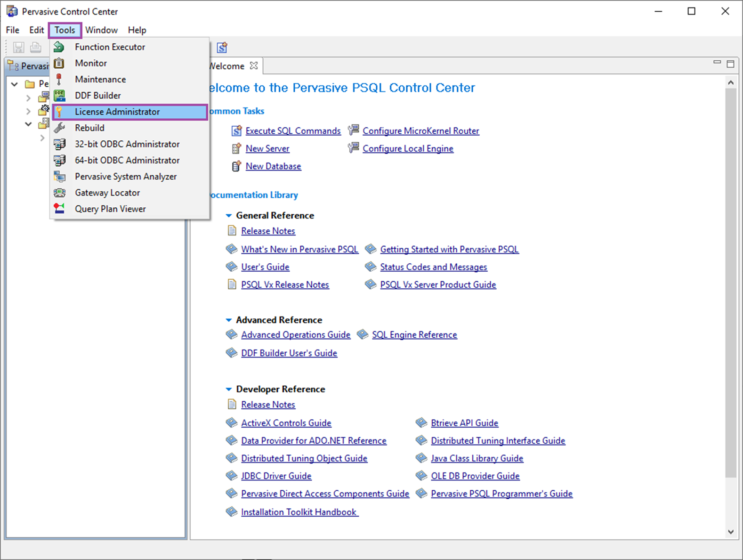Open the OLE DB Provider Guide link
Viewport: 743px width, 560px height.
pyautogui.click(x=475, y=476)
